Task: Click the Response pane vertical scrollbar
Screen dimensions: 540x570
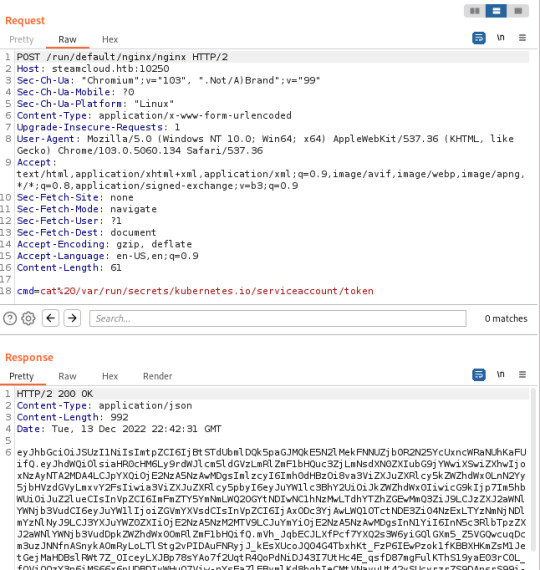Action: pyautogui.click(x=533, y=470)
